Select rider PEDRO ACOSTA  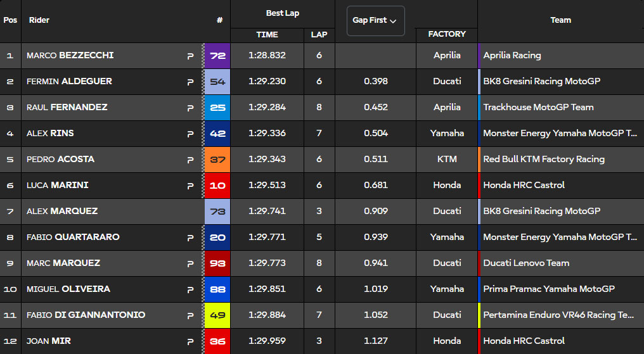[x=60, y=159]
